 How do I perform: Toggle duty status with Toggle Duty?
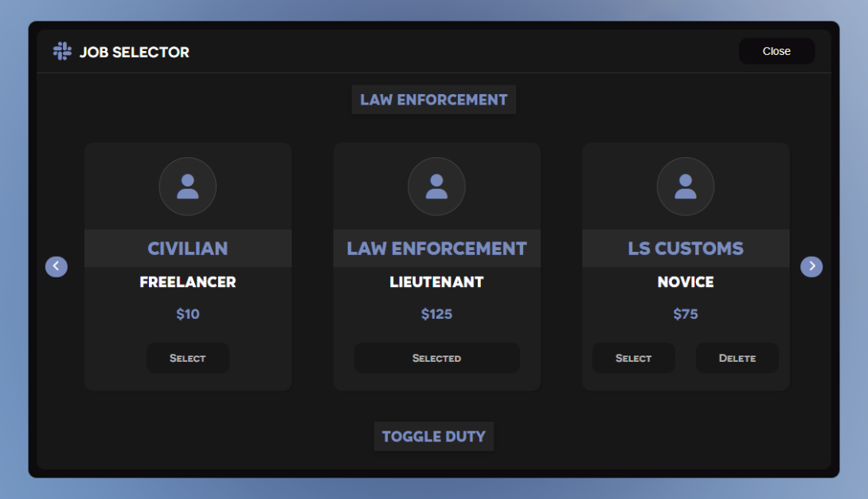coord(433,436)
